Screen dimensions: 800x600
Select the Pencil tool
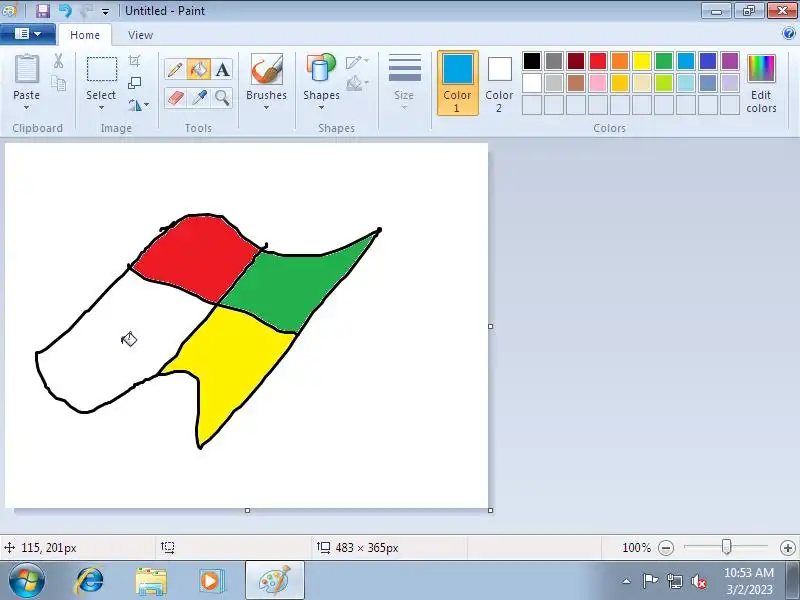coord(174,69)
